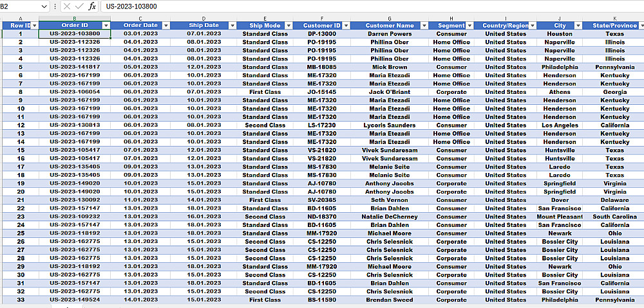Open the Order Date filter dropdown
Image resolution: width=644 pixels, height=308 pixels.
(166, 26)
